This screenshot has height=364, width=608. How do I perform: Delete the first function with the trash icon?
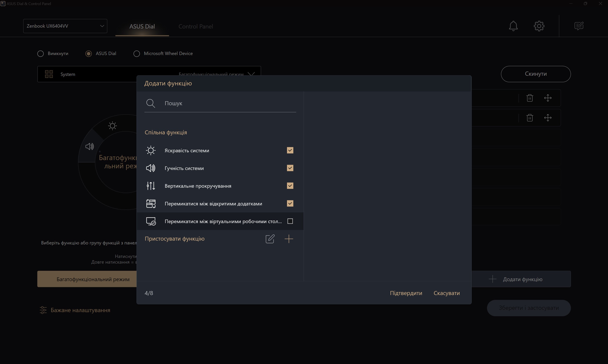tap(530, 98)
